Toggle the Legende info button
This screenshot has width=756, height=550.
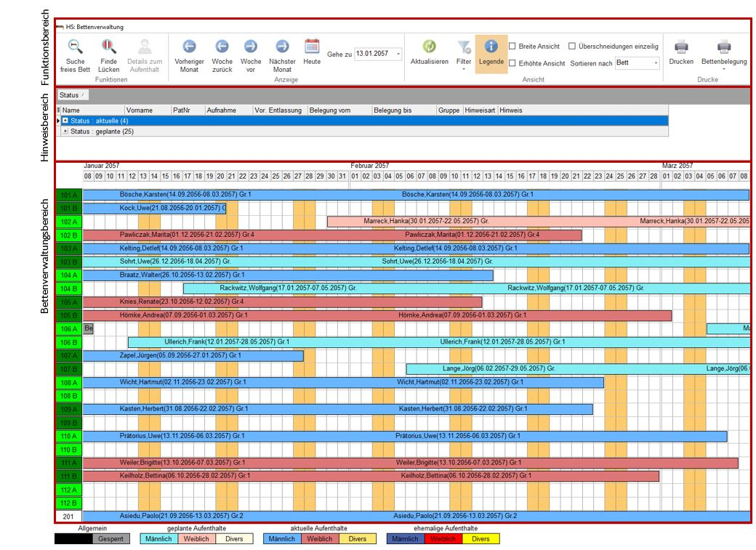point(491,47)
